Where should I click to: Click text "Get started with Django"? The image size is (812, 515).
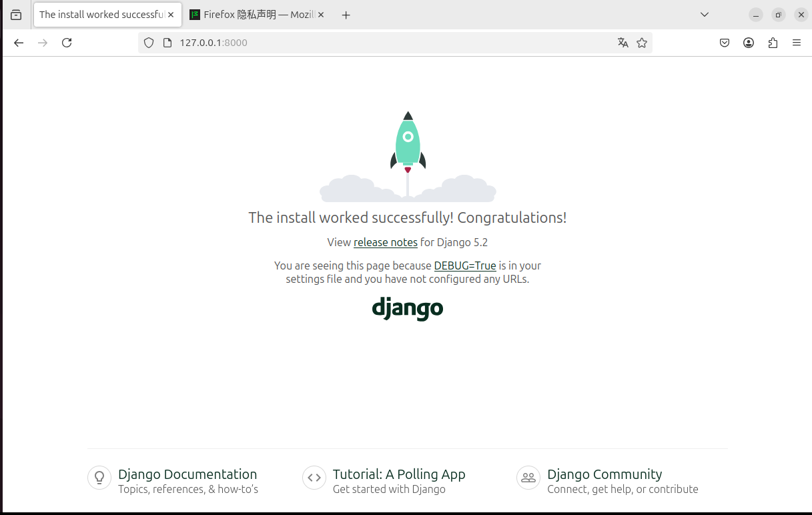tap(389, 489)
